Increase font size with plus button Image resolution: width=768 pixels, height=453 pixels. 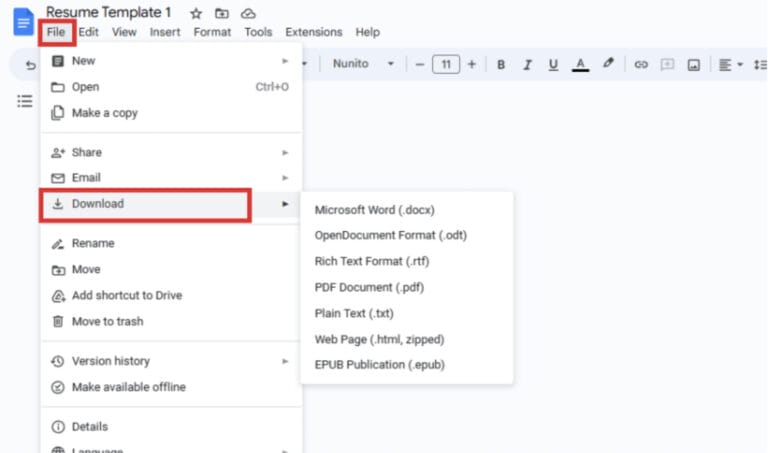[x=472, y=64]
